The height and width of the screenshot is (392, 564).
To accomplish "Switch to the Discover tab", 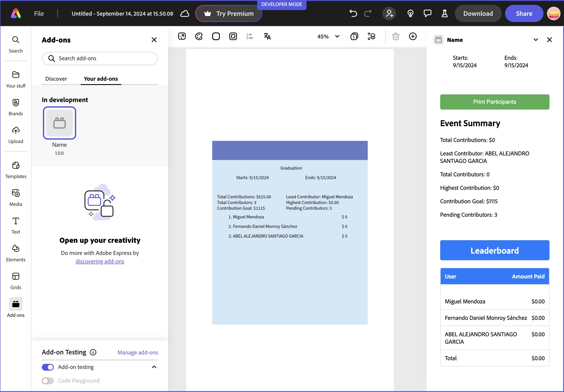I will [56, 79].
